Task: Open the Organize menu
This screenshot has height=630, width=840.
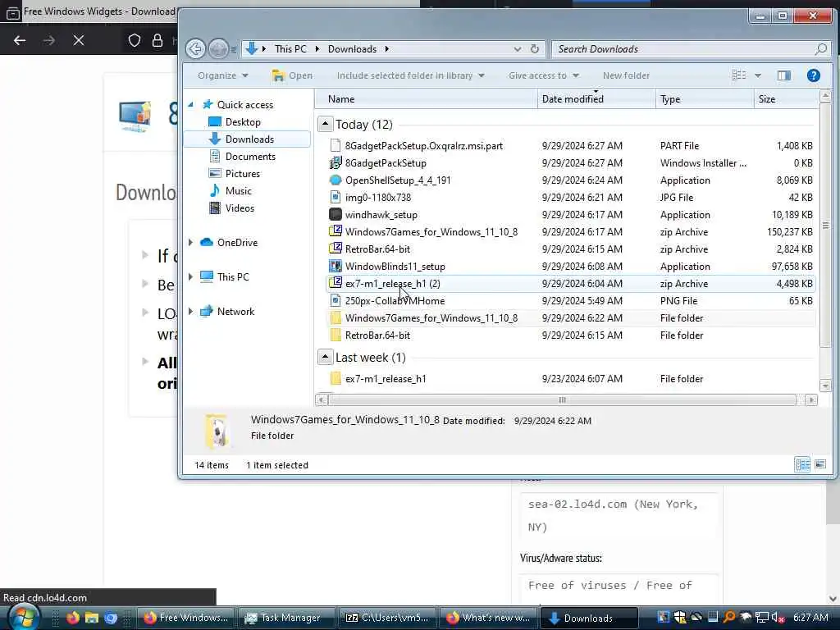Action: coord(223,75)
